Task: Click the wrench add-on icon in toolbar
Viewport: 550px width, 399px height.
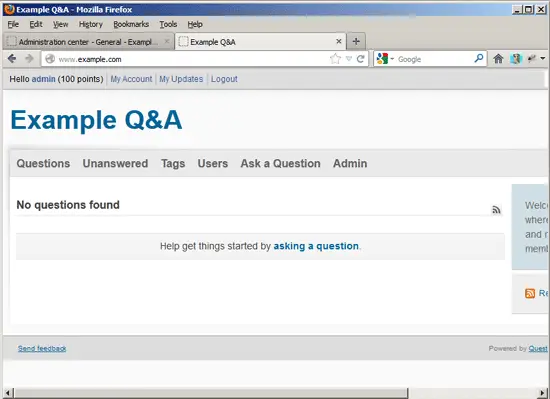Action: [532, 59]
